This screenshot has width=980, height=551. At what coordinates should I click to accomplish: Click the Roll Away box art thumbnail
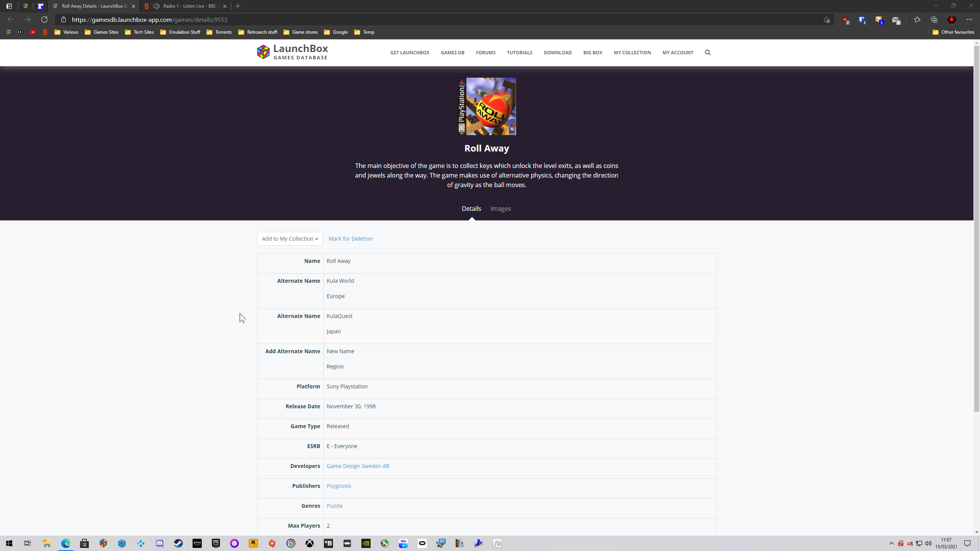coord(487,106)
